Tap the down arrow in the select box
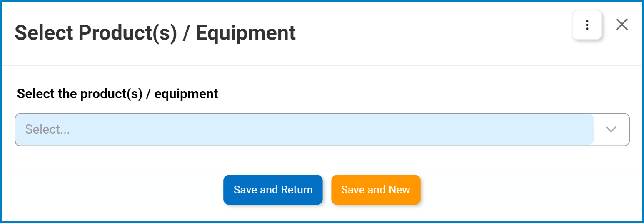 611,129
